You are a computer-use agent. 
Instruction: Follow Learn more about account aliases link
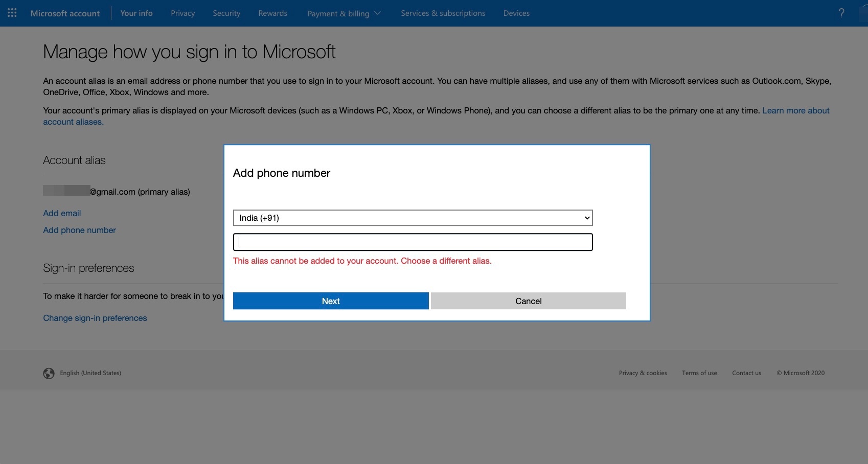[x=796, y=110]
